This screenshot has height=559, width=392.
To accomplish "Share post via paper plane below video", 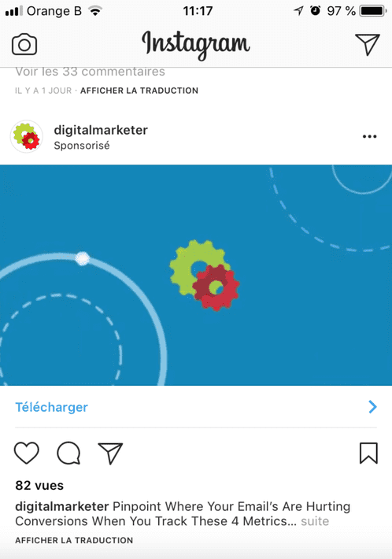I will [110, 453].
